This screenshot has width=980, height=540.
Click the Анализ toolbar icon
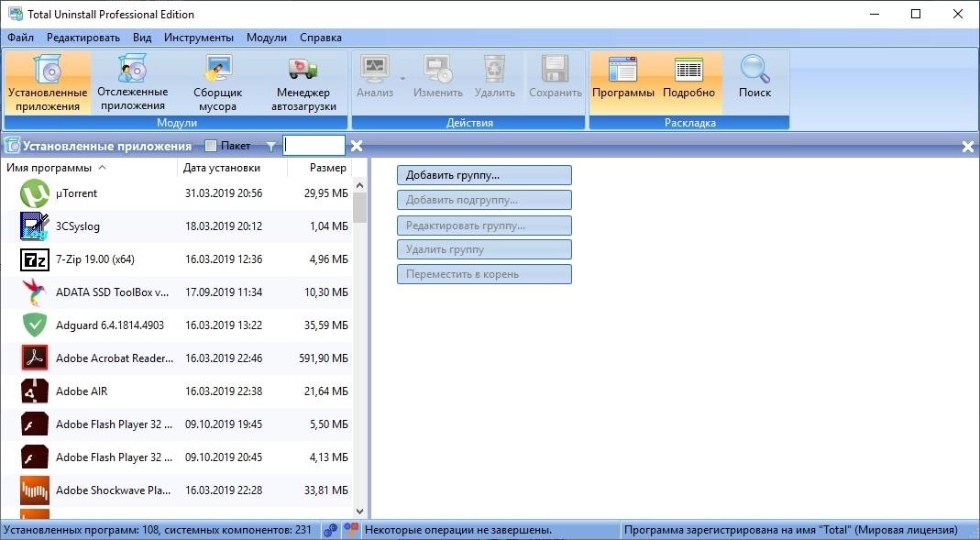pos(375,69)
